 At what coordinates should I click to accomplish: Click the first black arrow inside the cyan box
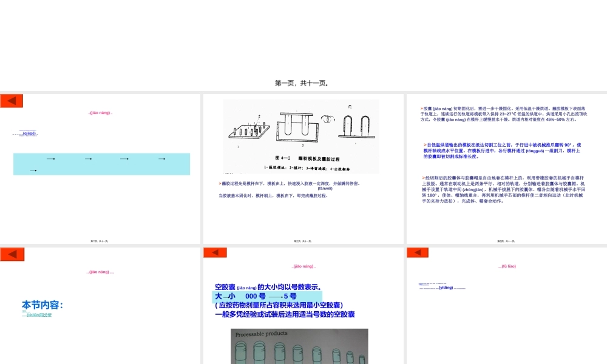click(x=50, y=159)
